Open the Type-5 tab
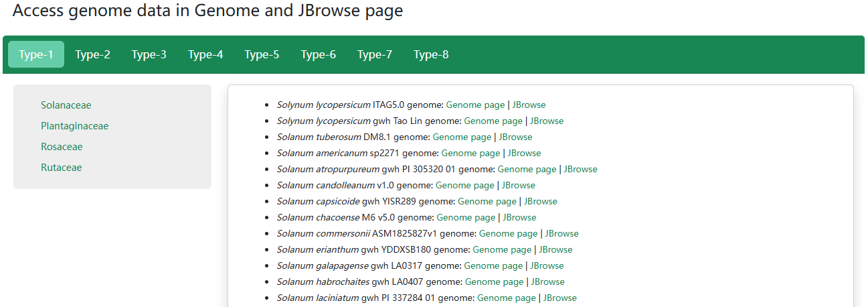This screenshot has height=307, width=868. point(262,55)
